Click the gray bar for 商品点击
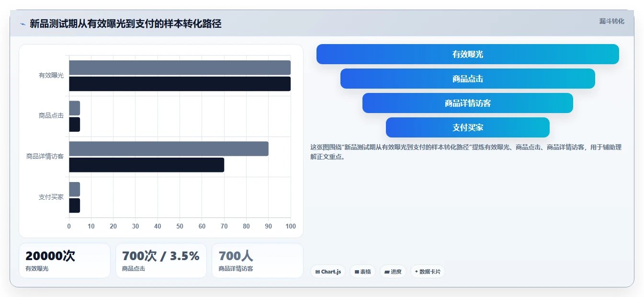Viewport: 644px width, 297px height. [74, 108]
